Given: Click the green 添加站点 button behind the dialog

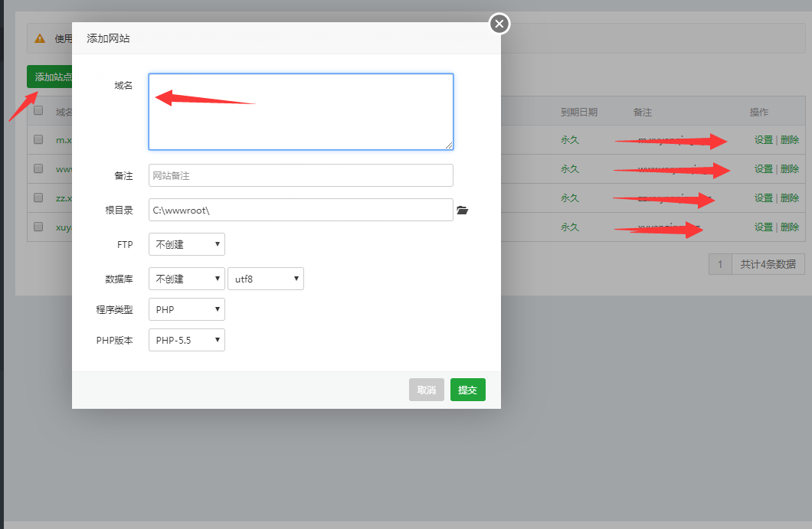Looking at the screenshot, I should pyautogui.click(x=50, y=77).
